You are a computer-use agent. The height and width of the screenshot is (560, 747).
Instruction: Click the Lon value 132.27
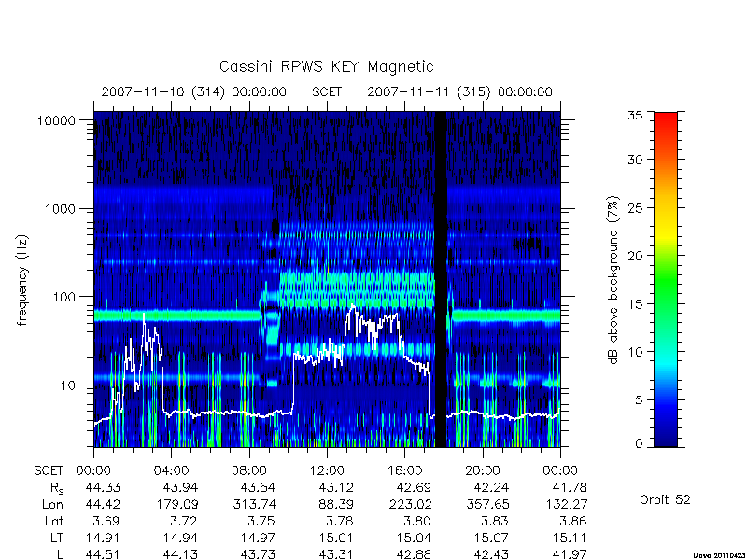click(x=566, y=504)
